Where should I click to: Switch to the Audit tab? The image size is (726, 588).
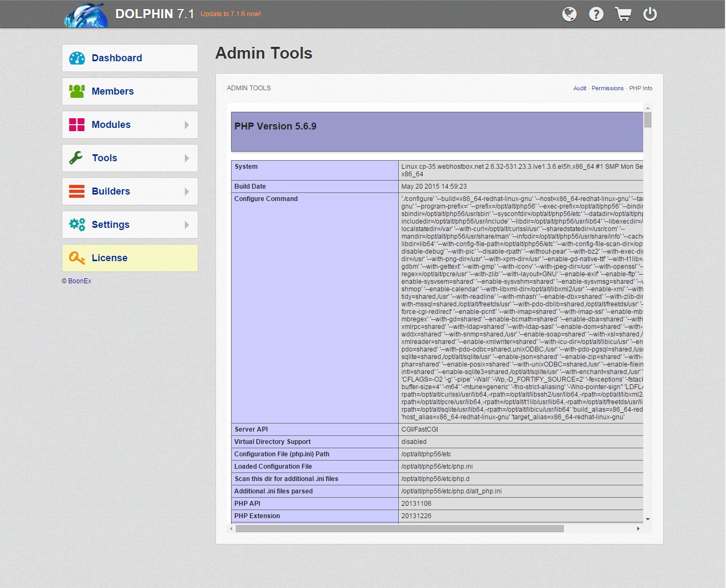coord(579,88)
